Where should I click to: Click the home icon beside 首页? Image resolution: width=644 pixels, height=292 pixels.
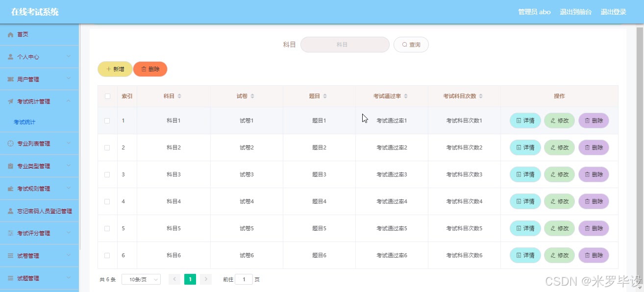[11, 35]
